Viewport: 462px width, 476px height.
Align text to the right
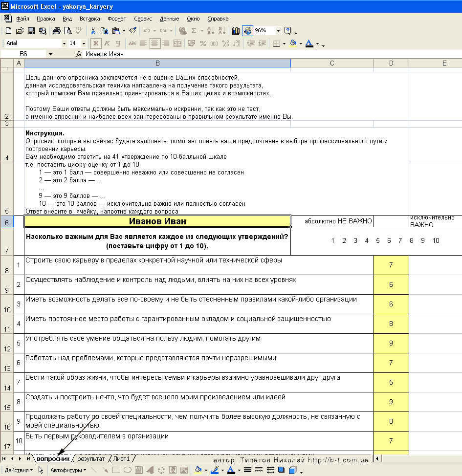[x=166, y=43]
